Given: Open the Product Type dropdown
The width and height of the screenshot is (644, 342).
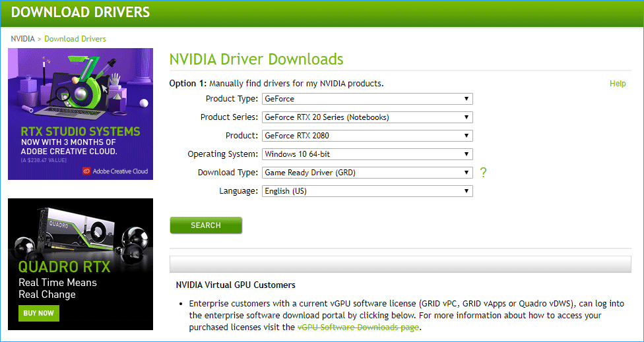Looking at the screenshot, I should click(367, 99).
